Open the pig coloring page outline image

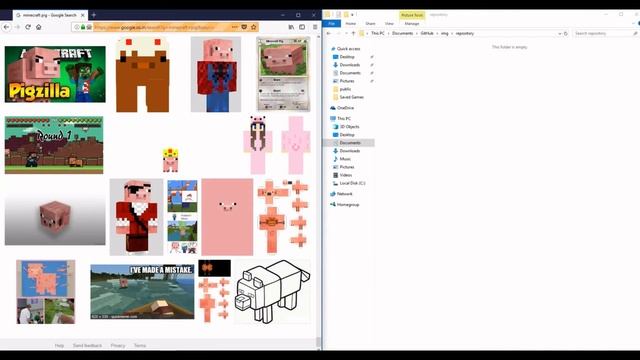pos(272,291)
